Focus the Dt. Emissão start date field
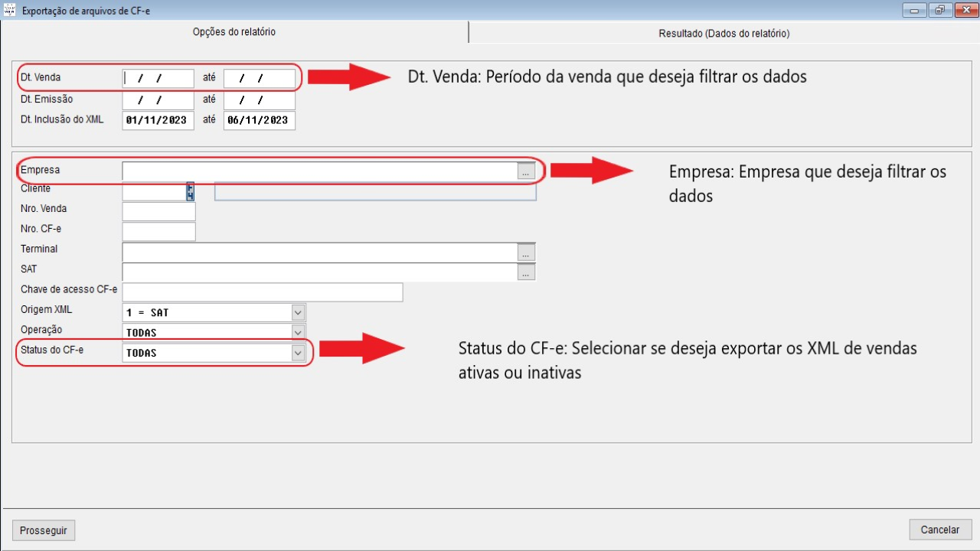The width and height of the screenshot is (980, 551). click(x=158, y=100)
